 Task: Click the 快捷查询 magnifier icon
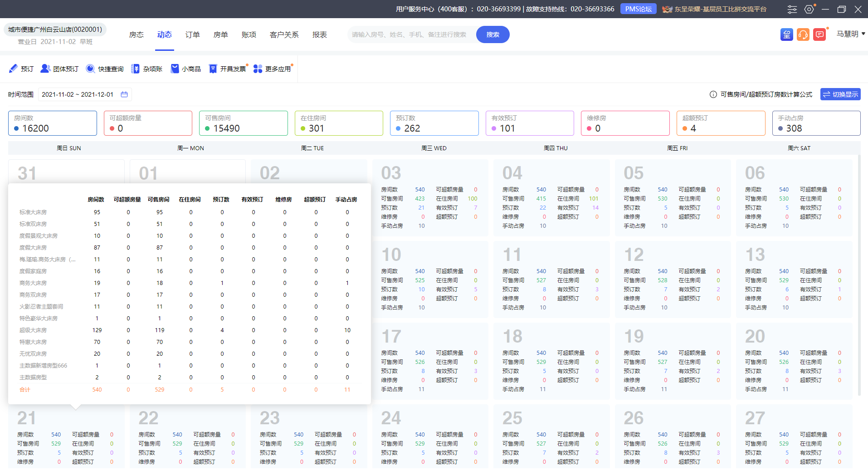coord(90,69)
